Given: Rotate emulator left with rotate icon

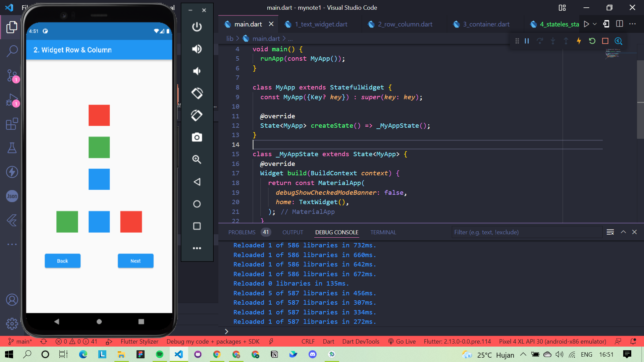Looking at the screenshot, I should pyautogui.click(x=197, y=93).
